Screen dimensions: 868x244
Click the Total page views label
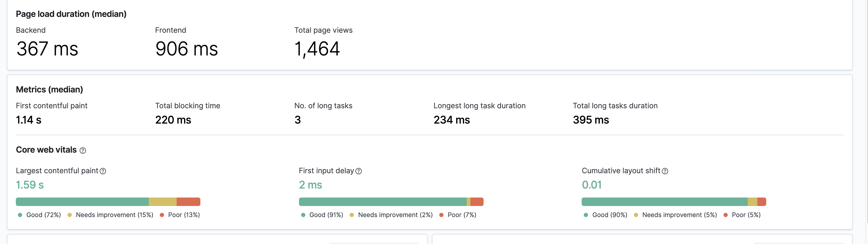click(324, 30)
